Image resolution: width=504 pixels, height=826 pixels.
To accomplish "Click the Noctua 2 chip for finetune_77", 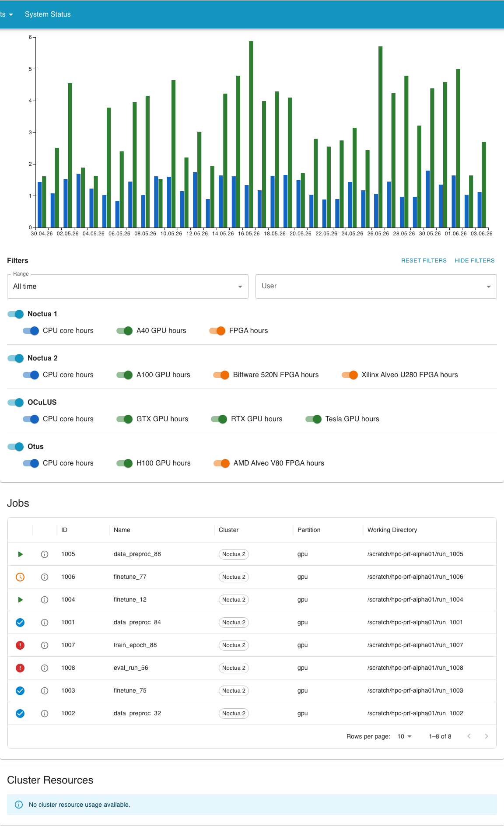I will click(234, 577).
